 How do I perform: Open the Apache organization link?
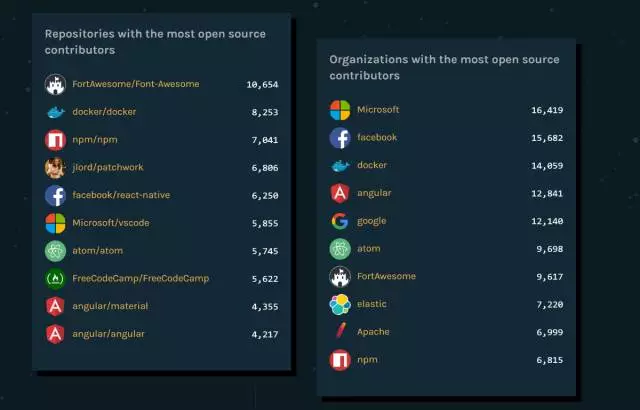tap(373, 332)
